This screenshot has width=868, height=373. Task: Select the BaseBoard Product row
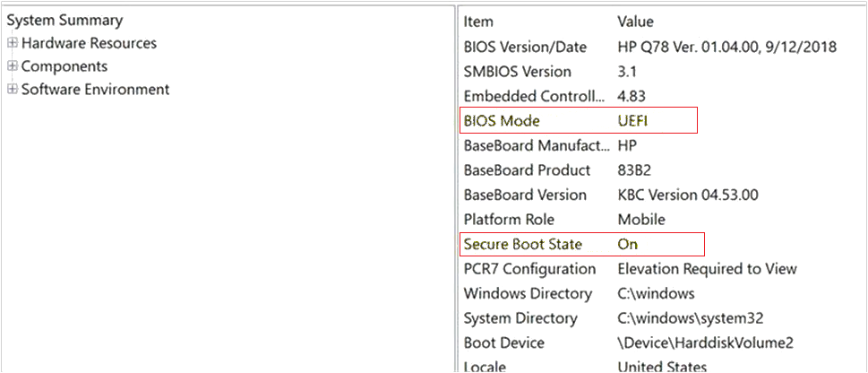coord(527,170)
